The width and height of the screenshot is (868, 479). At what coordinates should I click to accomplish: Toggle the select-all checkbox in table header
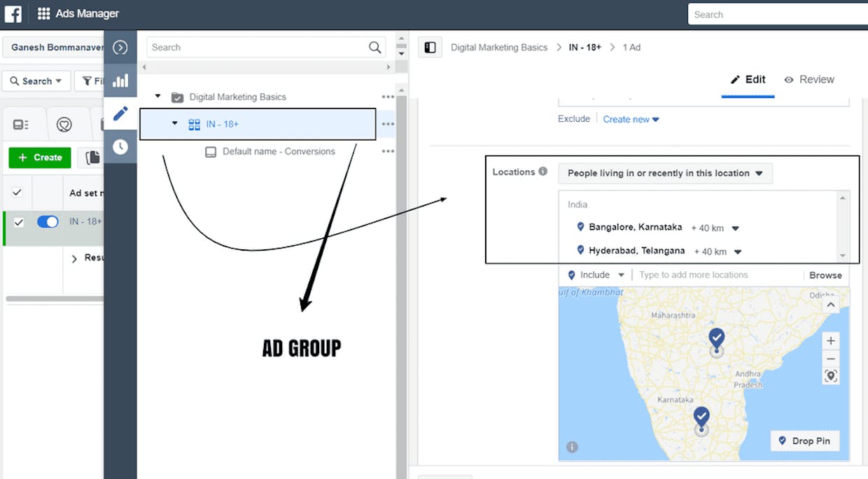coord(17,193)
